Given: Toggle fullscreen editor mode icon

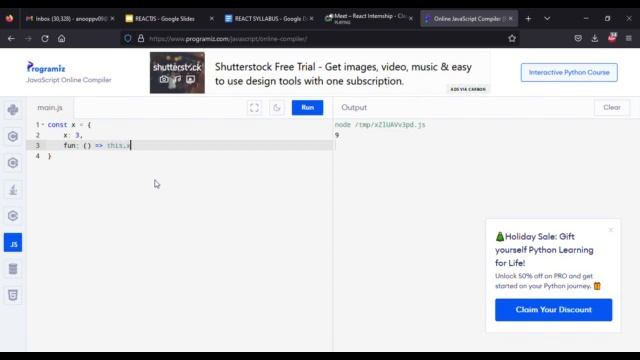Looking at the screenshot, I should pos(254,108).
